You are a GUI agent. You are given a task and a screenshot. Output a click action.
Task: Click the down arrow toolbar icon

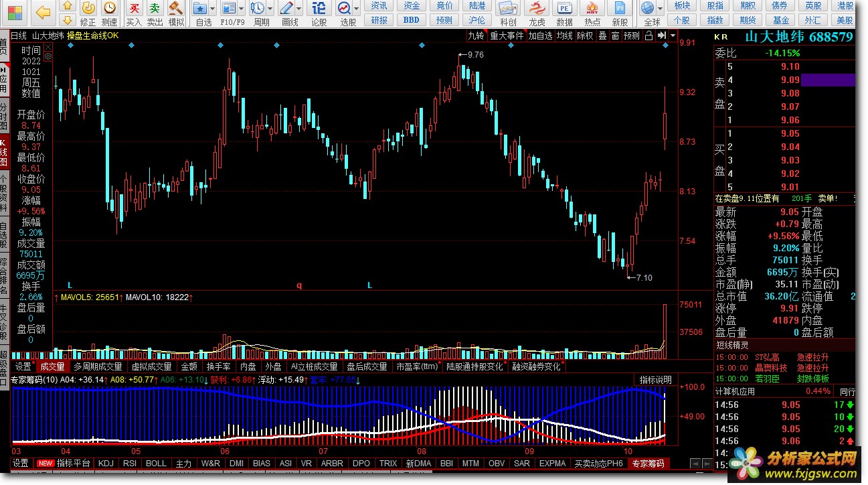point(68,21)
